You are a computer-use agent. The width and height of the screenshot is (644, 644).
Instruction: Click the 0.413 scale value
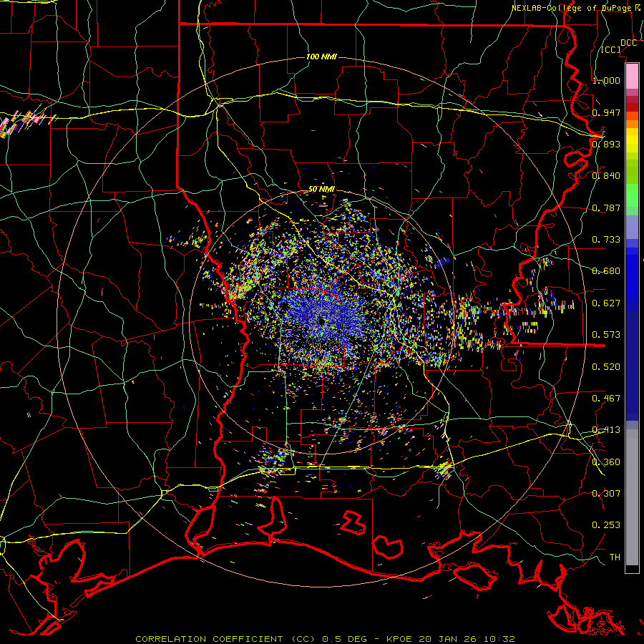(606, 430)
